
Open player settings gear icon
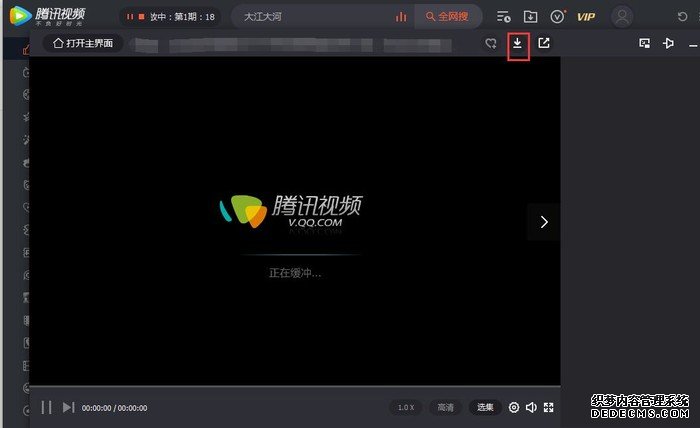pyautogui.click(x=514, y=407)
